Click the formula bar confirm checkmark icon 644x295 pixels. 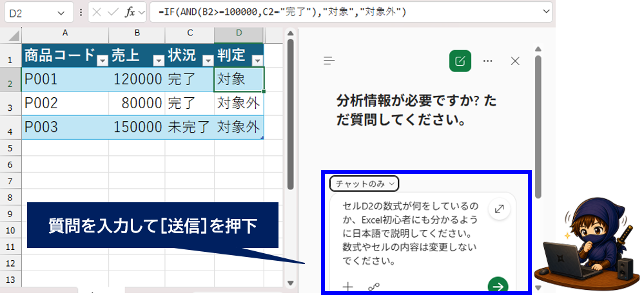(113, 12)
